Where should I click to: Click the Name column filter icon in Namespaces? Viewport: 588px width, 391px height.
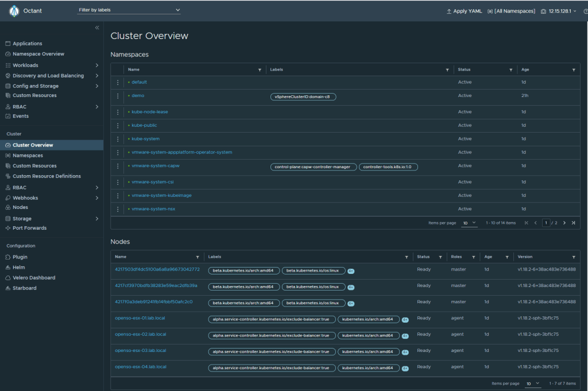click(x=260, y=69)
